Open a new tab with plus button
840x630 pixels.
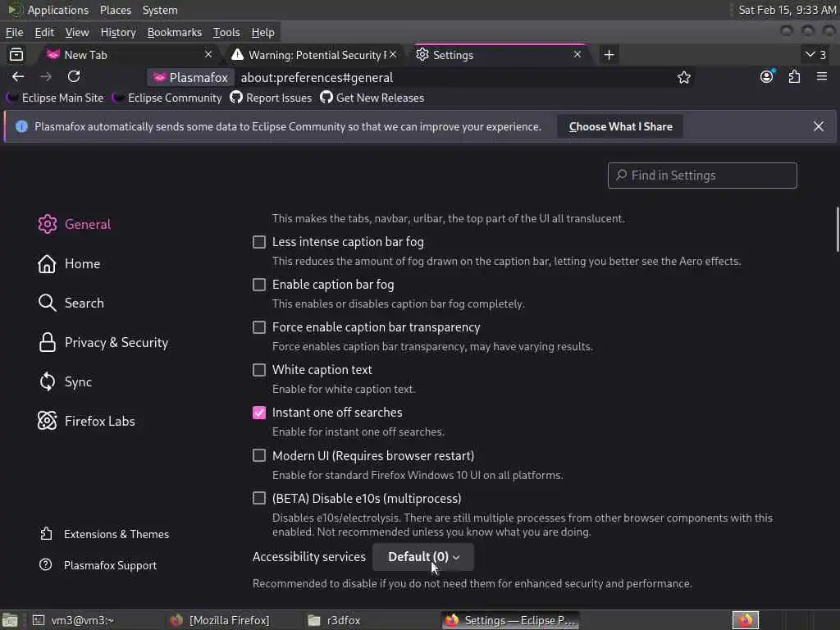point(609,55)
